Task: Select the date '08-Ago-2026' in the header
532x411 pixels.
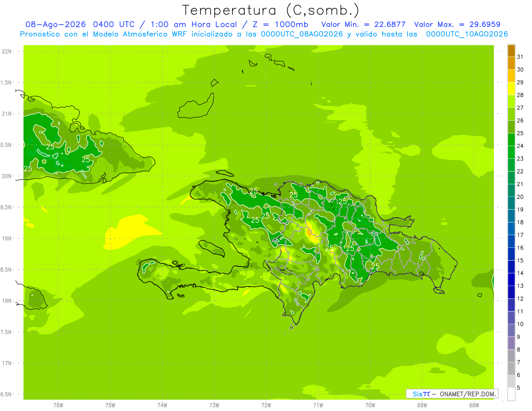Action: (x=56, y=24)
